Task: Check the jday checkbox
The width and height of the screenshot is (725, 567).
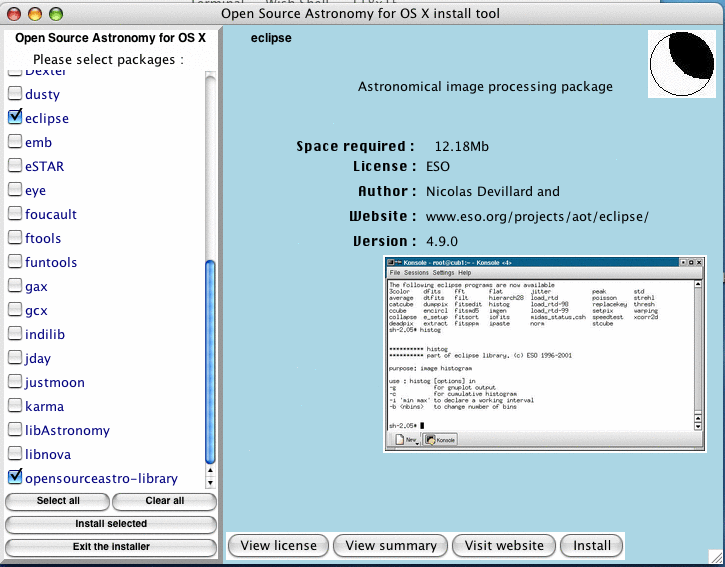Action: point(15,358)
